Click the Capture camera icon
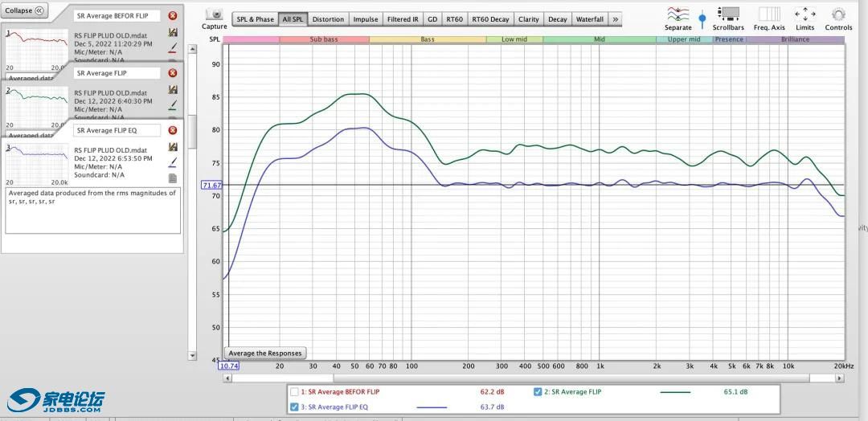Viewport: 868px width, 421px height. (x=215, y=14)
